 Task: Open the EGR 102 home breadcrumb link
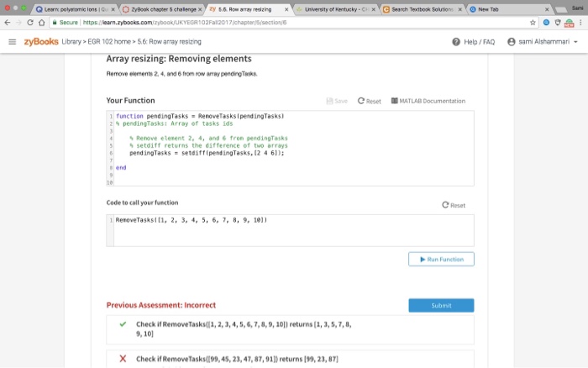pyautogui.click(x=109, y=42)
